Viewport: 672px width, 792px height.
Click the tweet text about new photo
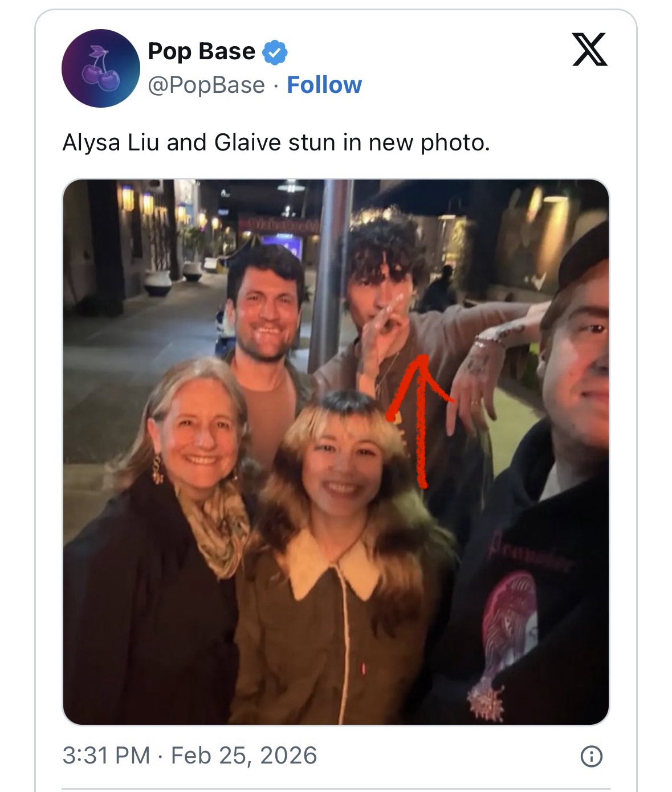[x=276, y=142]
